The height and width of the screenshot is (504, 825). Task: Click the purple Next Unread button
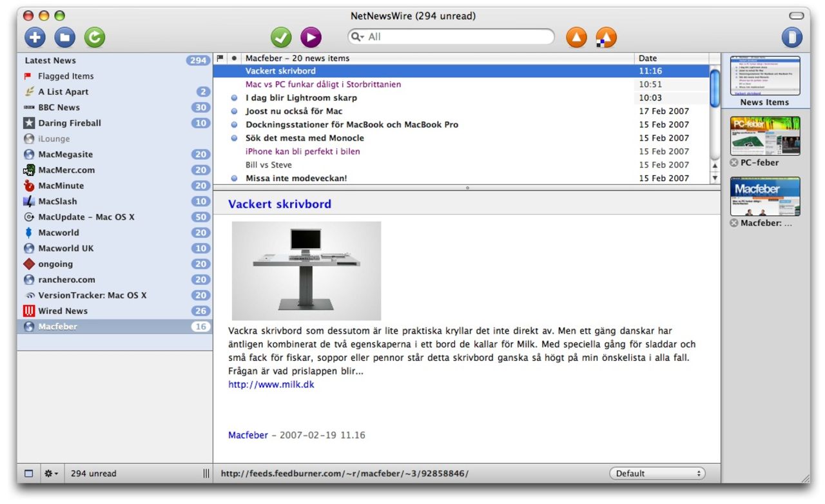[311, 37]
